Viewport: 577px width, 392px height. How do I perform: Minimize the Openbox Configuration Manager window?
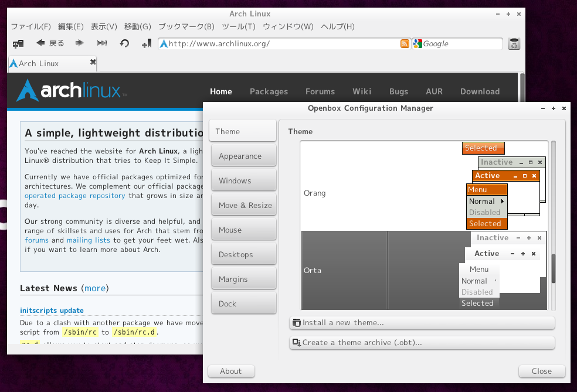[543, 108]
